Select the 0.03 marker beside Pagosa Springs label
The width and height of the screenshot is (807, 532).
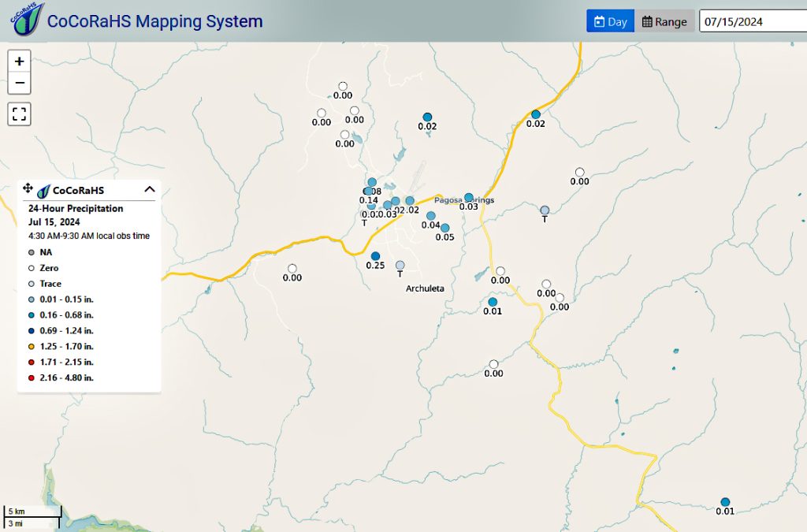click(468, 198)
